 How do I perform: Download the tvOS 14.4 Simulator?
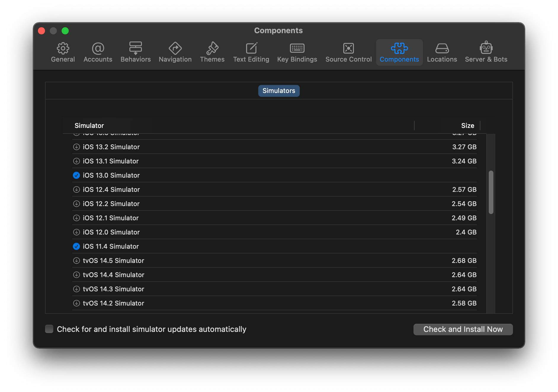pos(76,275)
